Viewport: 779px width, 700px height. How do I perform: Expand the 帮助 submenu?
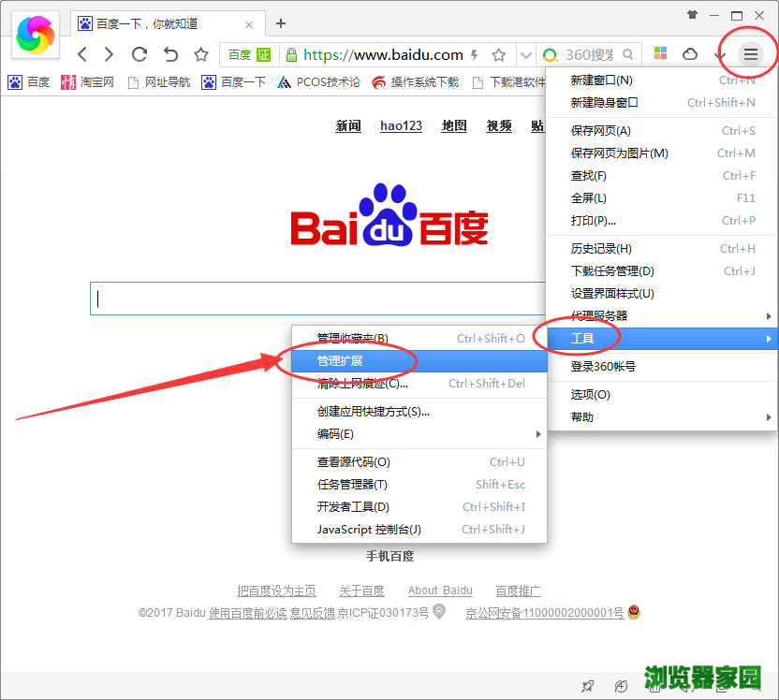pyautogui.click(x=662, y=417)
